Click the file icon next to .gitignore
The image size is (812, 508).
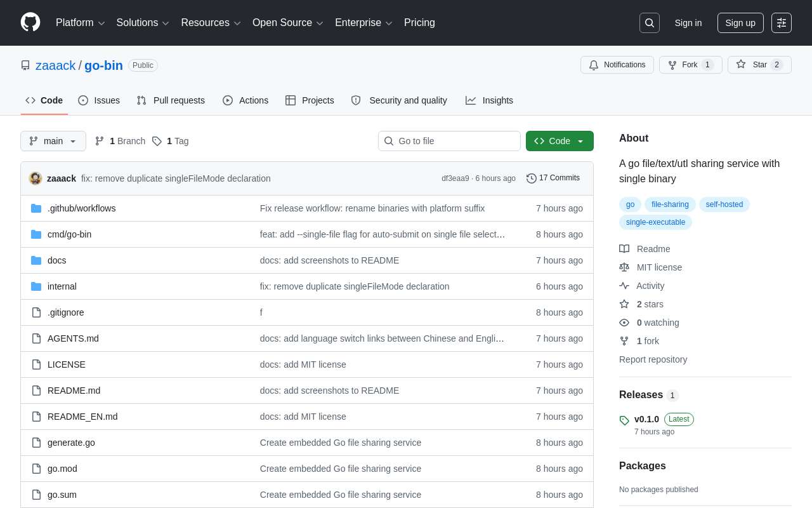click(x=36, y=312)
